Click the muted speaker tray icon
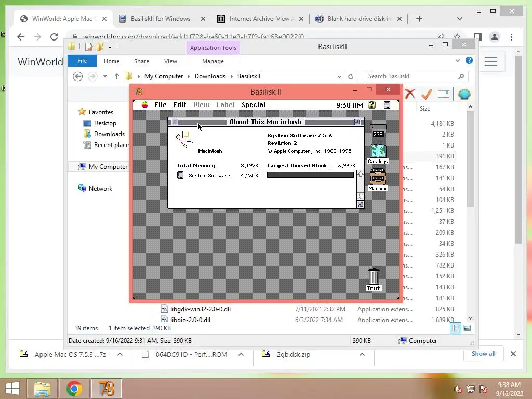The image size is (532, 399). tap(458, 389)
